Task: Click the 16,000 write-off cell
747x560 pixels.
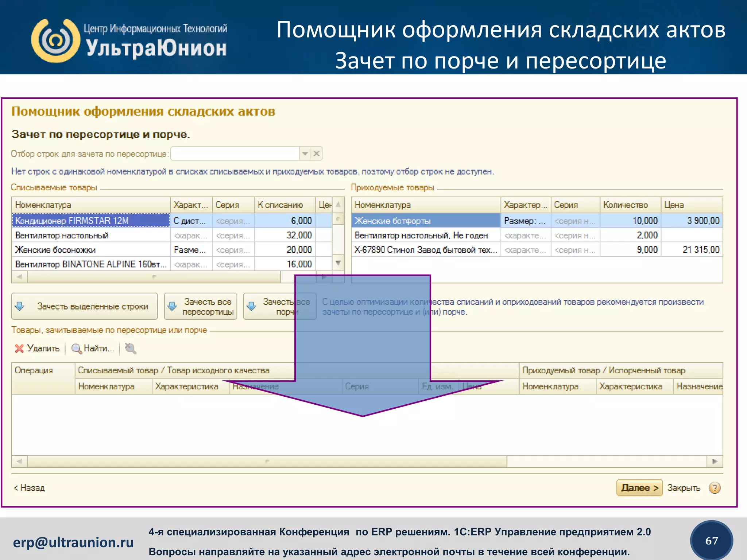Action: click(285, 264)
